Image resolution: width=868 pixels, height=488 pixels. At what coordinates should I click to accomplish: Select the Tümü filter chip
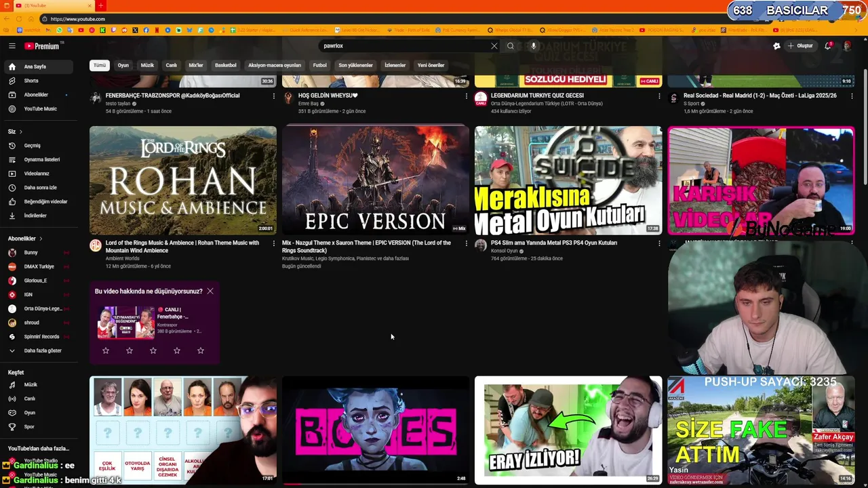100,65
